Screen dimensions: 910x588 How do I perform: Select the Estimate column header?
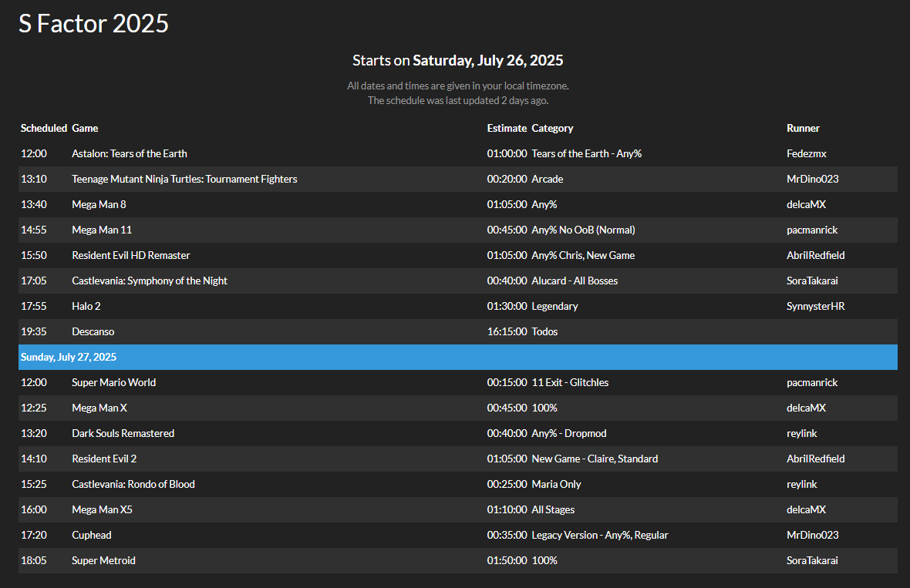(x=507, y=128)
